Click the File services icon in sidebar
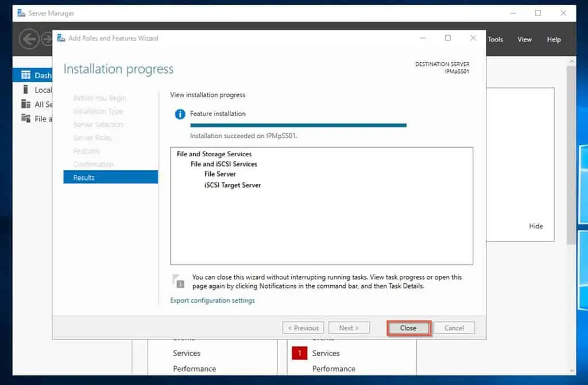The width and height of the screenshot is (588, 385). pos(26,118)
